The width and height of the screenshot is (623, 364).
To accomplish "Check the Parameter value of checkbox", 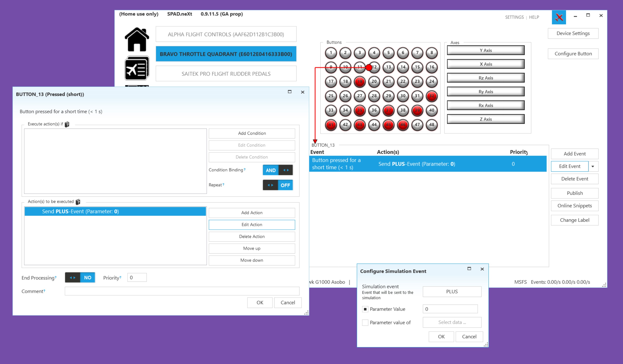I will [x=365, y=323].
